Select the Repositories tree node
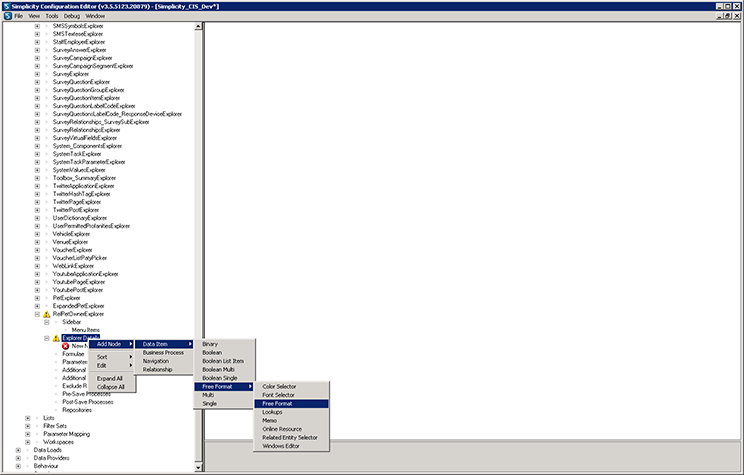744x475 pixels. coord(77,410)
